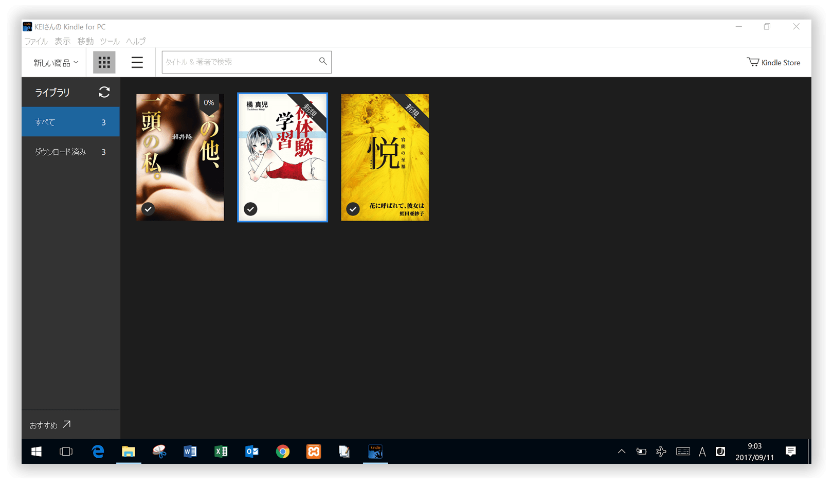
Task: Launch Excel from taskbar
Action: click(221, 452)
